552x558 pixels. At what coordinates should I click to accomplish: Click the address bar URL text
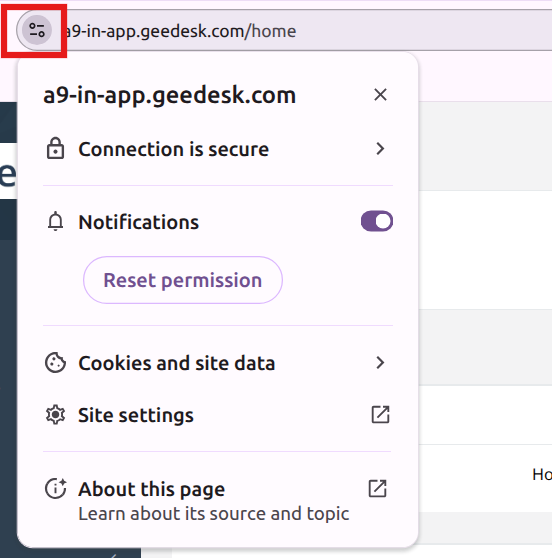pyautogui.click(x=181, y=31)
